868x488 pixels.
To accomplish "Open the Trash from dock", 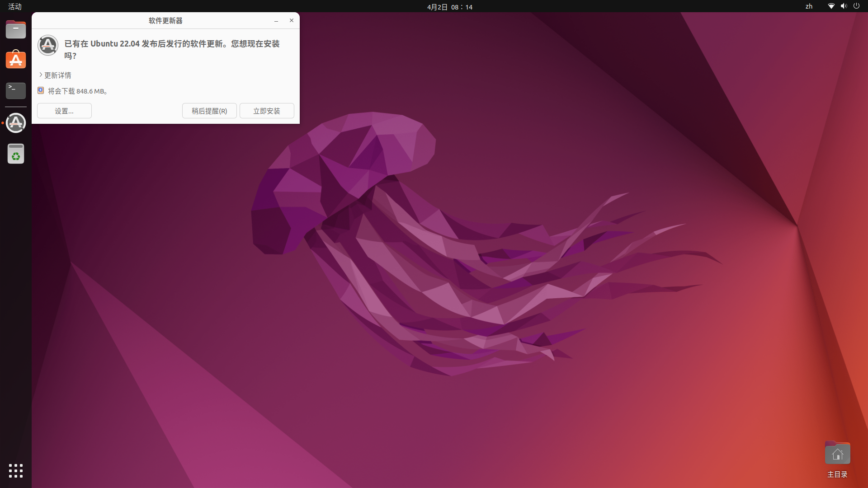I will [16, 154].
